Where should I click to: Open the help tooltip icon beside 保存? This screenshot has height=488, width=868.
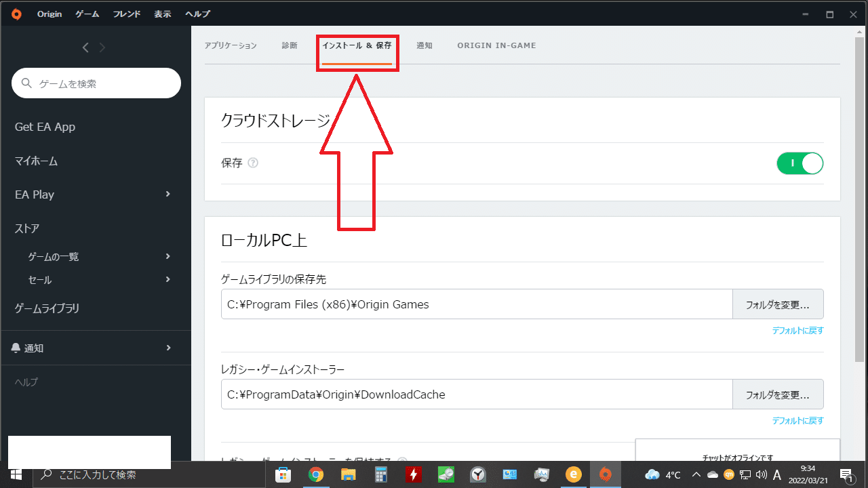252,163
